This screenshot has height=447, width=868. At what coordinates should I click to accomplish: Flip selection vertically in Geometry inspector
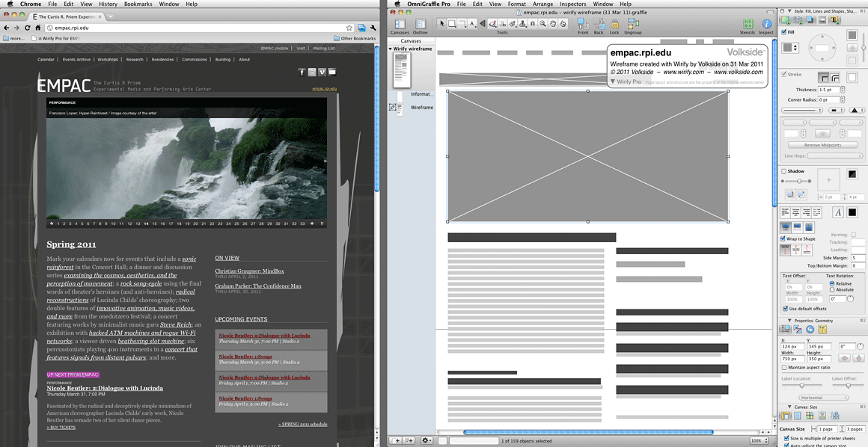click(x=858, y=359)
